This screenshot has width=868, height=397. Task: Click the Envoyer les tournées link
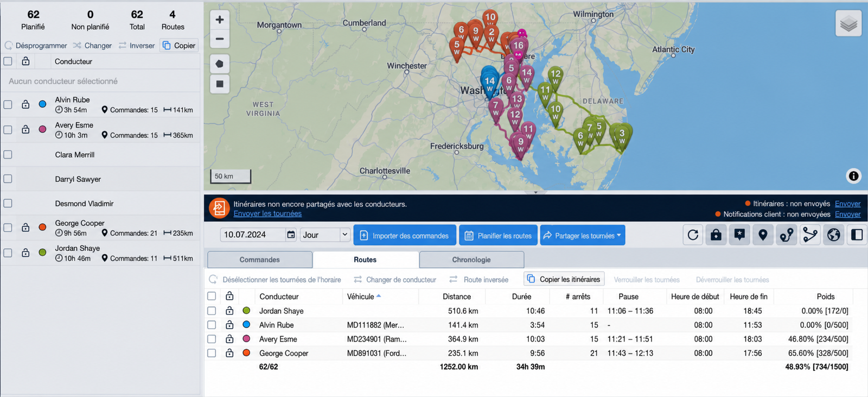(267, 213)
